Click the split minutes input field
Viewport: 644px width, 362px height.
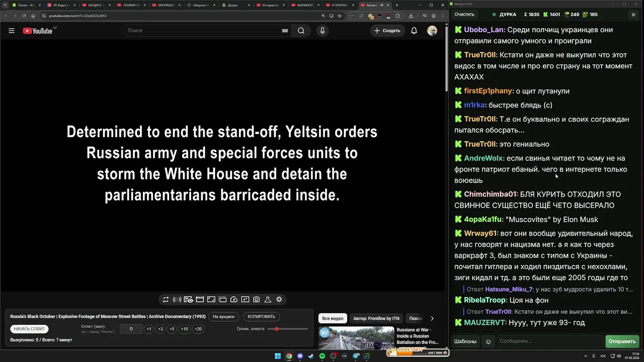click(131, 329)
